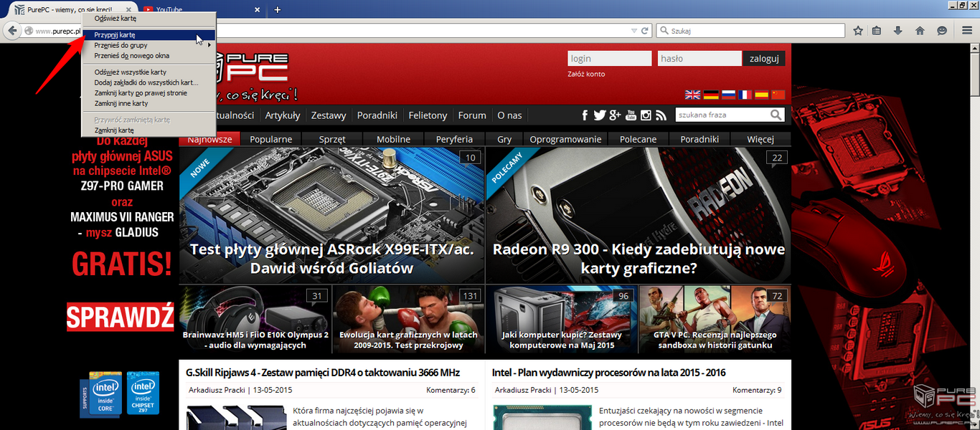Image resolution: width=980 pixels, height=430 pixels.
Task: Reload page using the address bar refresh icon
Action: (x=645, y=31)
